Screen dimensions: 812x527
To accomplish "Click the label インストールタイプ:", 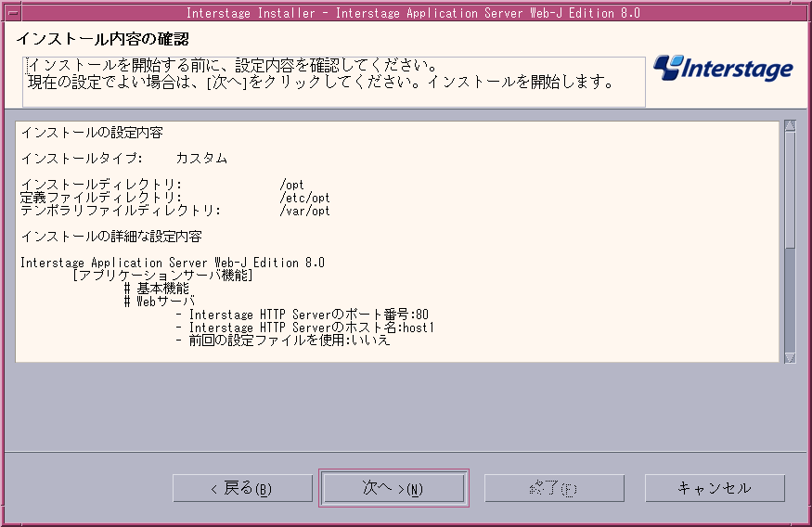I will 82,159.
